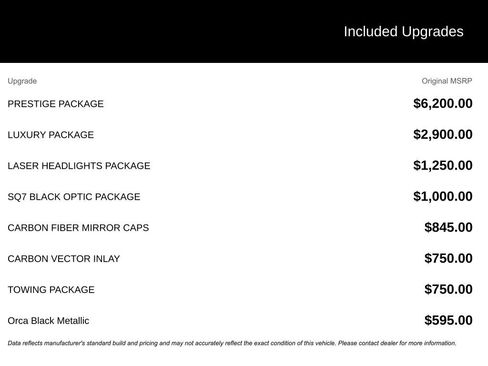Image resolution: width=488 pixels, height=366 pixels.
Task: Select the Orca Black Metallic label
Action: tap(48, 321)
